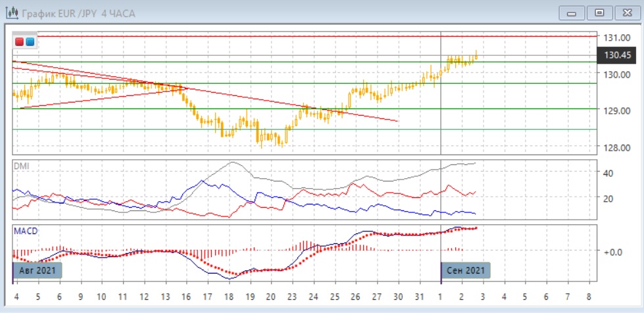The image size is (644, 313).
Task: Click date 8 on the time axis
Action: pyautogui.click(x=589, y=297)
